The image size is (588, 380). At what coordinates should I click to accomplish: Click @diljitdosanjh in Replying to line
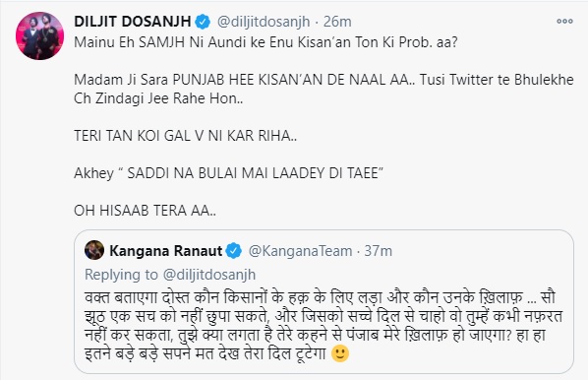209,275
